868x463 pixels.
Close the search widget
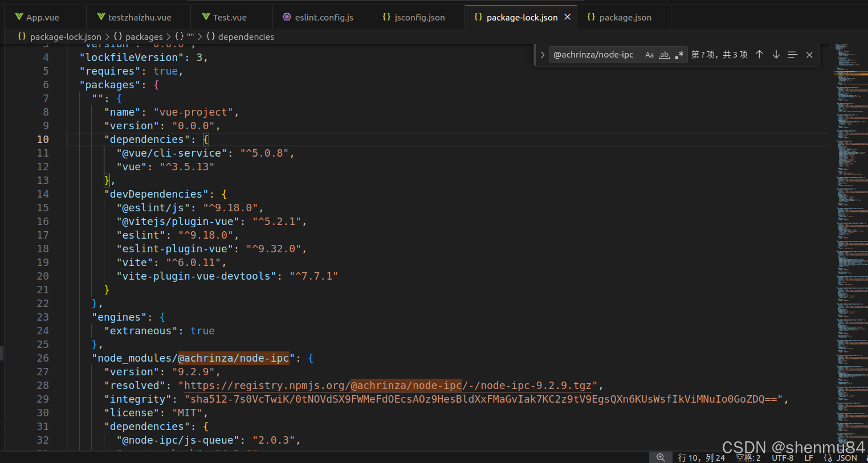[809, 55]
